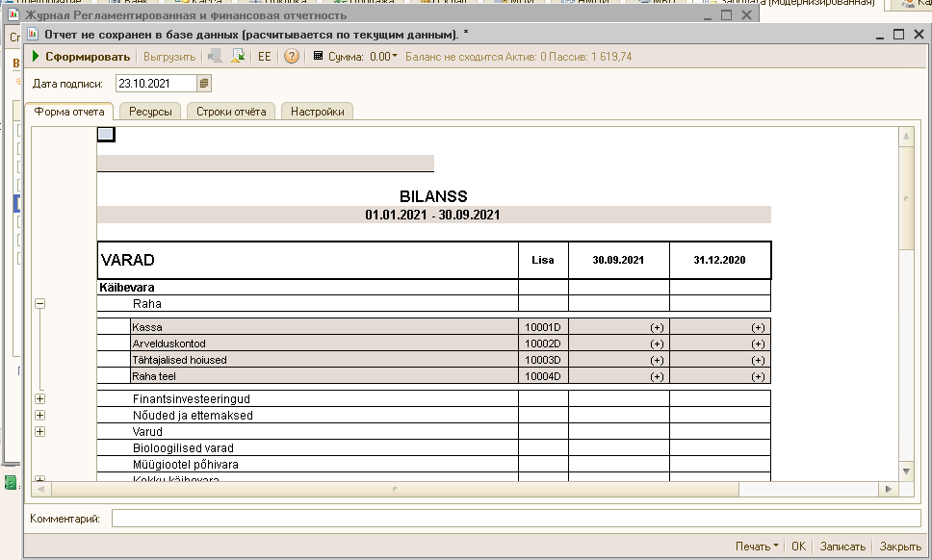Minimize the report window
932x560 pixels.
coord(880,36)
